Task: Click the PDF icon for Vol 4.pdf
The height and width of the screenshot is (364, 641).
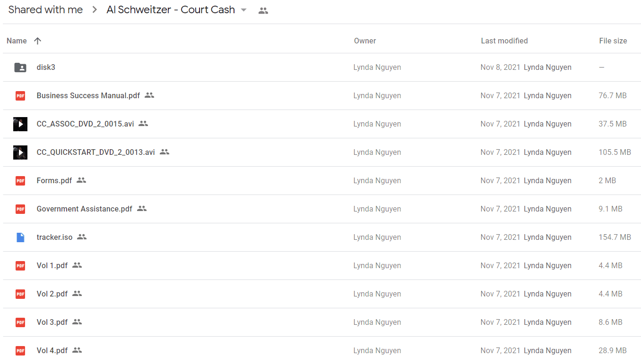Action: point(20,351)
